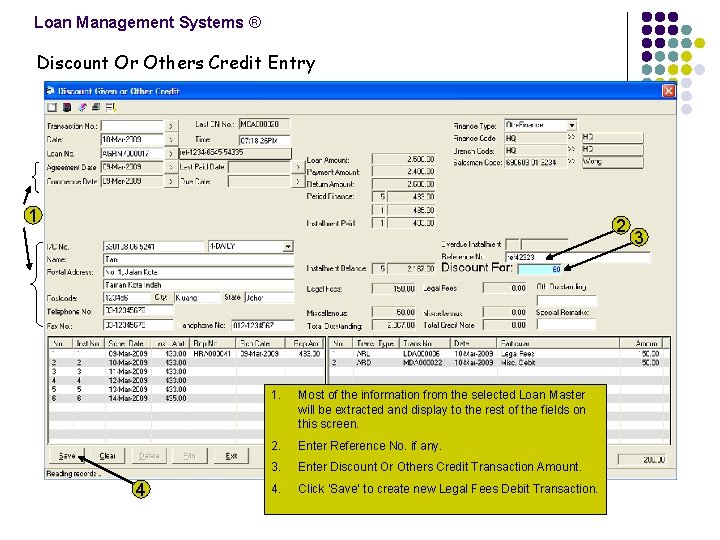
Task: Click the Payment Amount value 2,400.00
Action: click(x=403, y=171)
